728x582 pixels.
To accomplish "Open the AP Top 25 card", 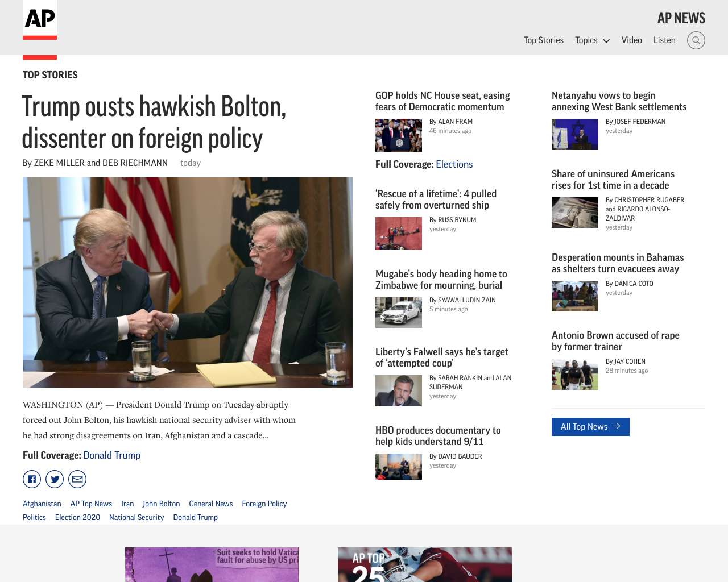I will coord(425,564).
